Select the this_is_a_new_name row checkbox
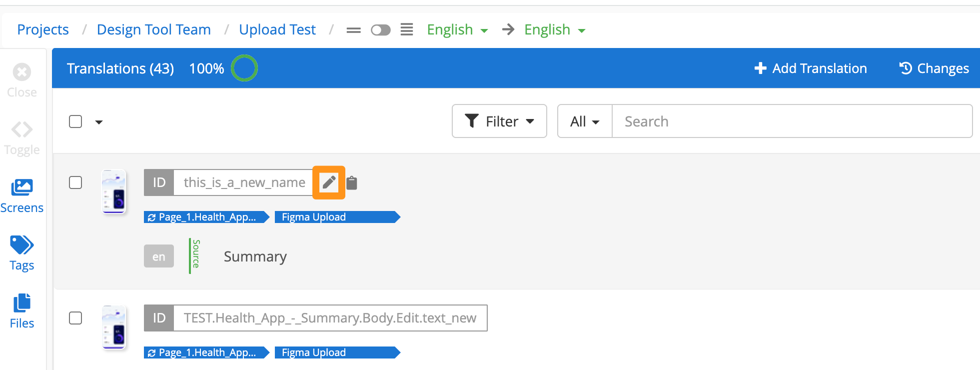Image resolution: width=980 pixels, height=370 pixels. click(75, 182)
